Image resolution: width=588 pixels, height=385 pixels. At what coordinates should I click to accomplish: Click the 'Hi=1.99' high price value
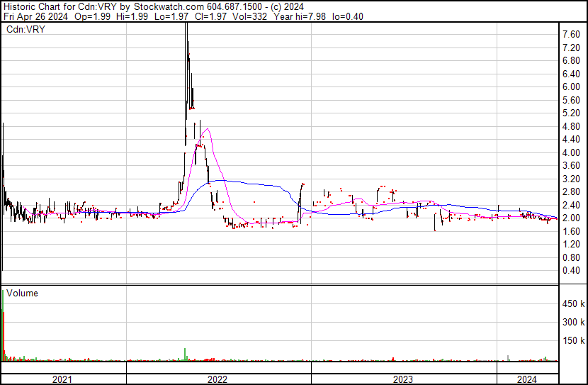coord(132,16)
